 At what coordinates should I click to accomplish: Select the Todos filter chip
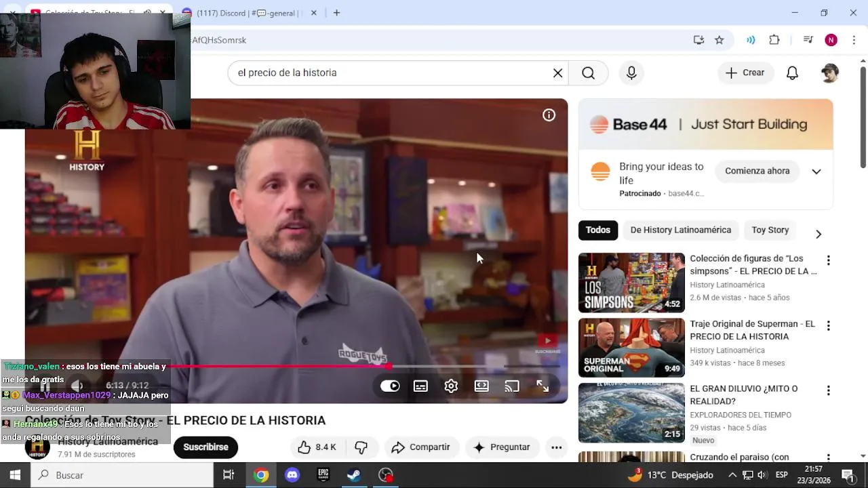pyautogui.click(x=597, y=230)
